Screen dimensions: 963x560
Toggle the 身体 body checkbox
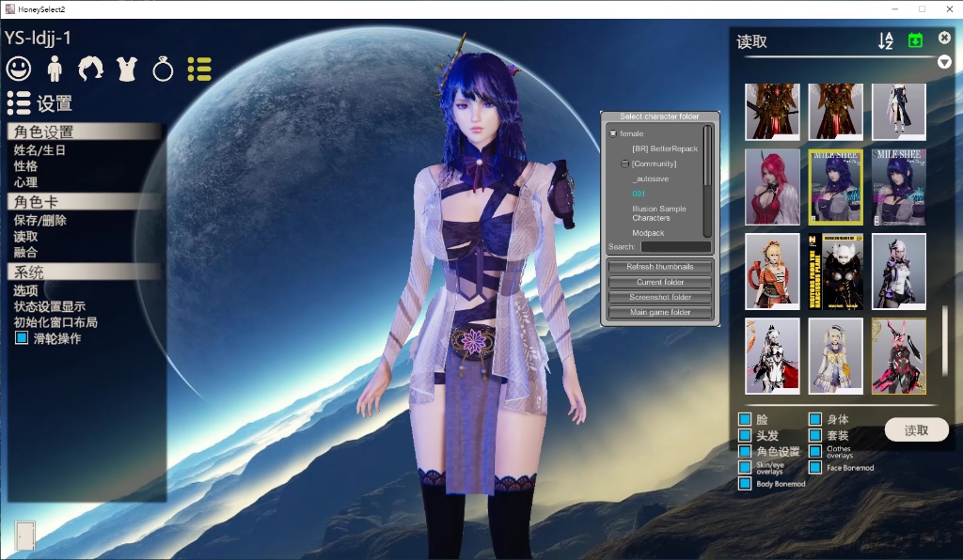(815, 419)
